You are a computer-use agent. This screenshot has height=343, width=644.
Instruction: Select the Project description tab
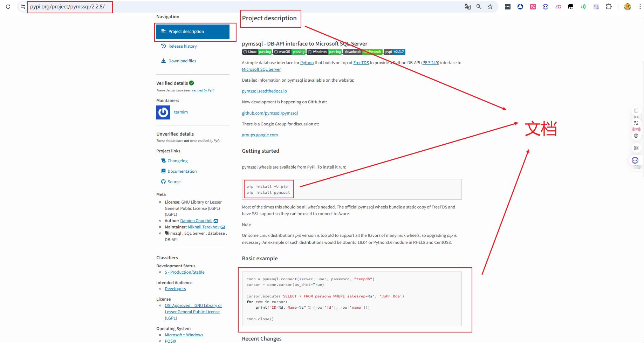[x=193, y=32]
